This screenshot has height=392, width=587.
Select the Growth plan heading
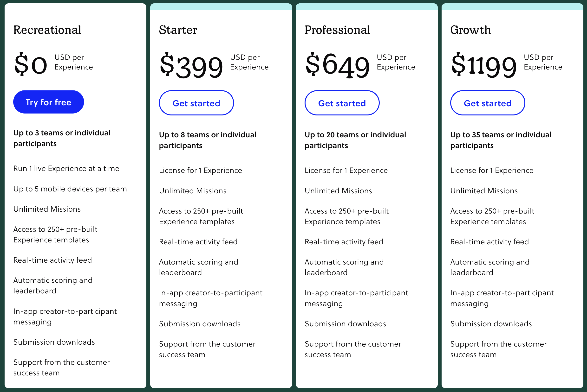coord(470,30)
